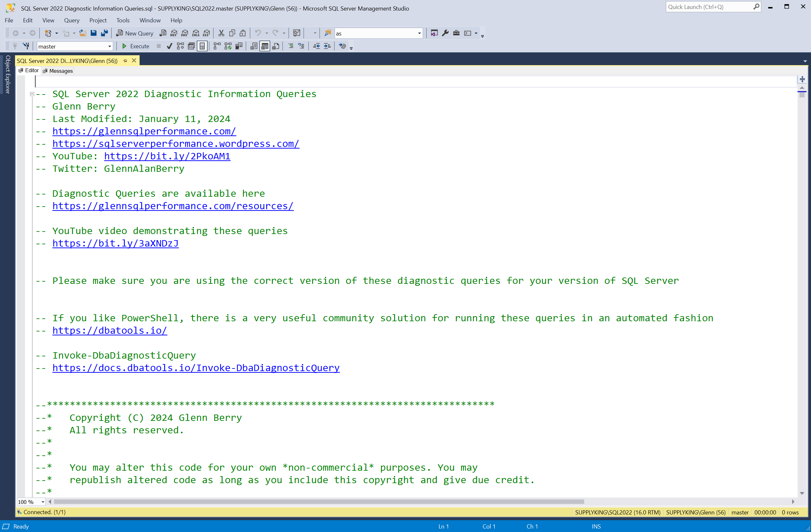This screenshot has width=811, height=532.
Task: Open the master database dropdown
Action: (109, 46)
